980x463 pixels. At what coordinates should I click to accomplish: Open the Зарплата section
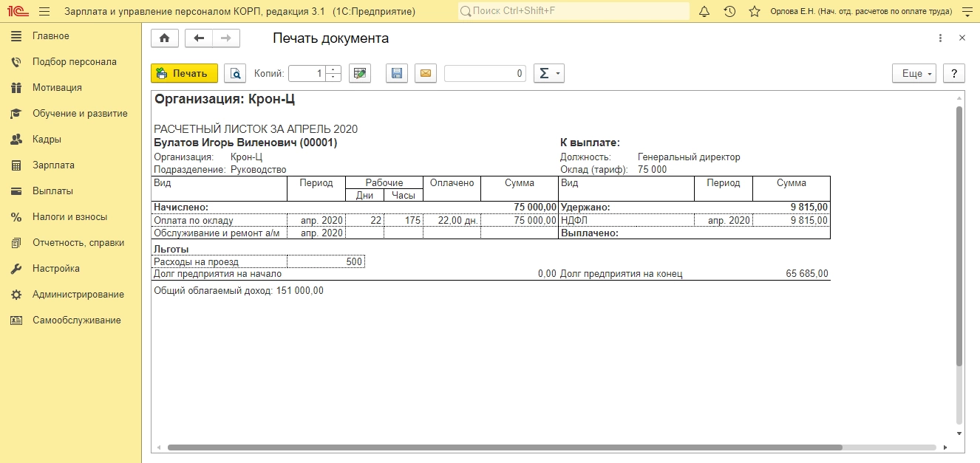pos(53,165)
